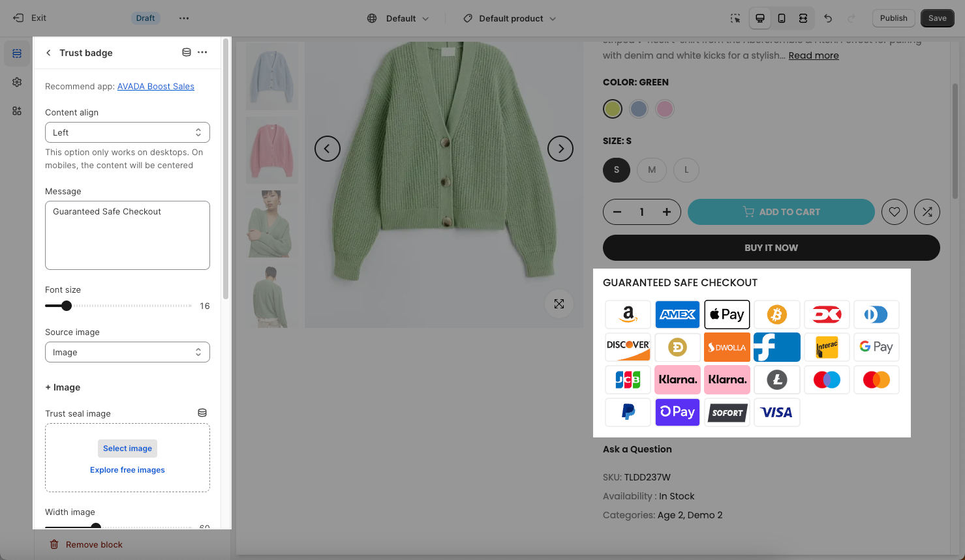Open the AVADA Boost Sales link

pyautogui.click(x=156, y=86)
